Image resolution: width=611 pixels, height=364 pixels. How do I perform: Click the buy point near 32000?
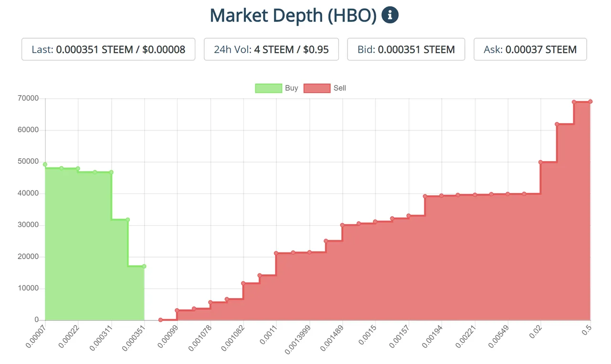(x=127, y=219)
